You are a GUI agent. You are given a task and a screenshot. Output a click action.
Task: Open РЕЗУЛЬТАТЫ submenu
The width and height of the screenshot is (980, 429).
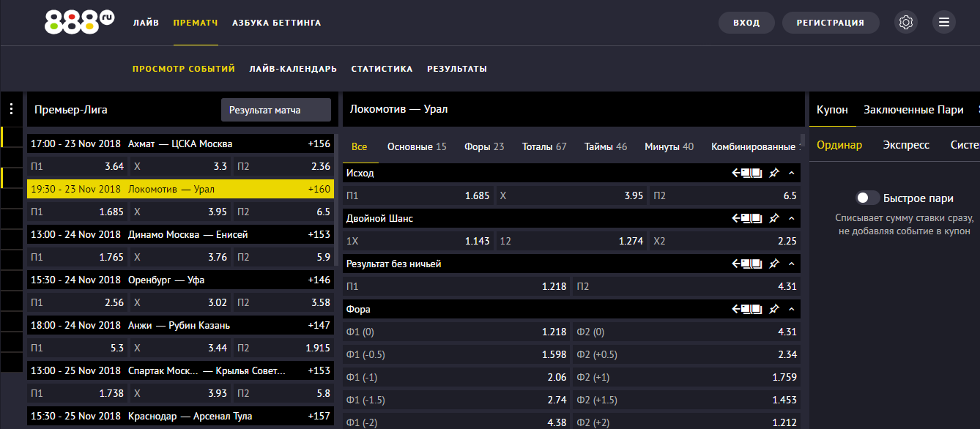pos(457,69)
